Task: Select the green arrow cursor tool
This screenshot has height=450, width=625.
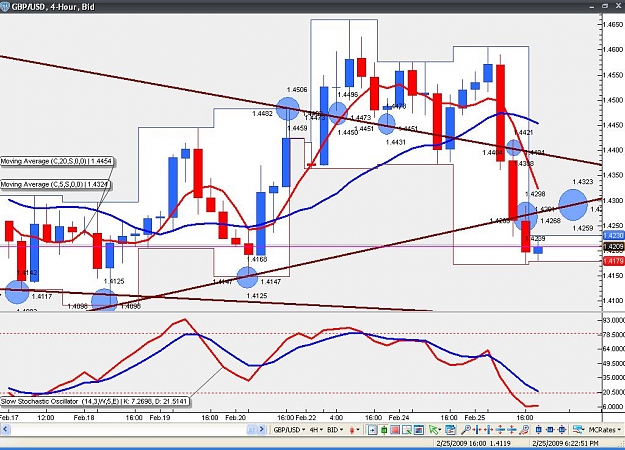Action: (x=433, y=430)
